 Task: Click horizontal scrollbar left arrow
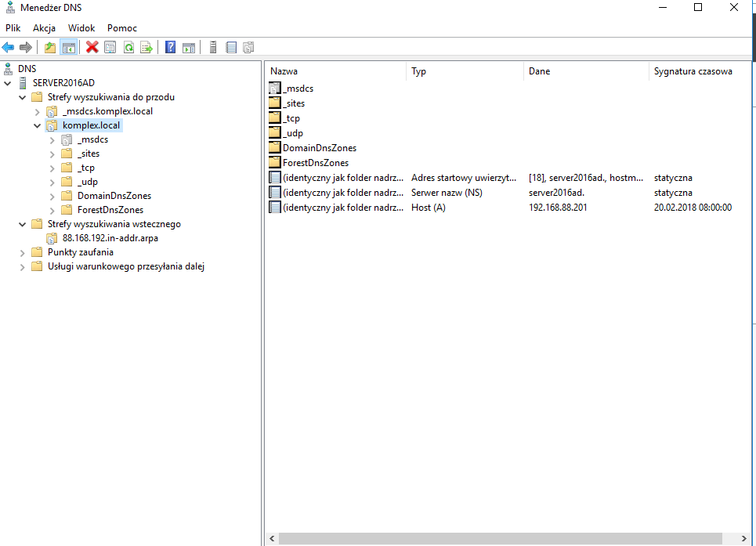[x=272, y=538]
